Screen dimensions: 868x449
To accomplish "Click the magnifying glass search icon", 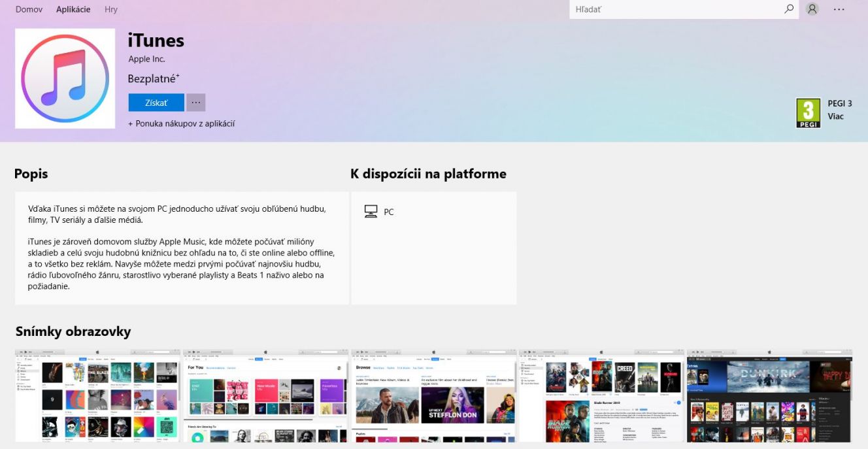I will click(x=790, y=9).
